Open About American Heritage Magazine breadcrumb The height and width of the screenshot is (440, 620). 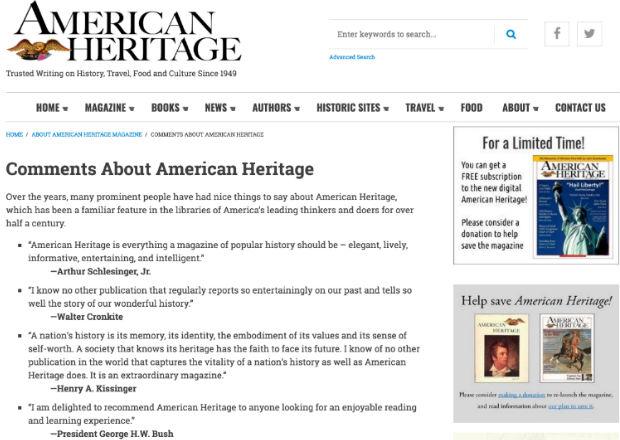(87, 134)
